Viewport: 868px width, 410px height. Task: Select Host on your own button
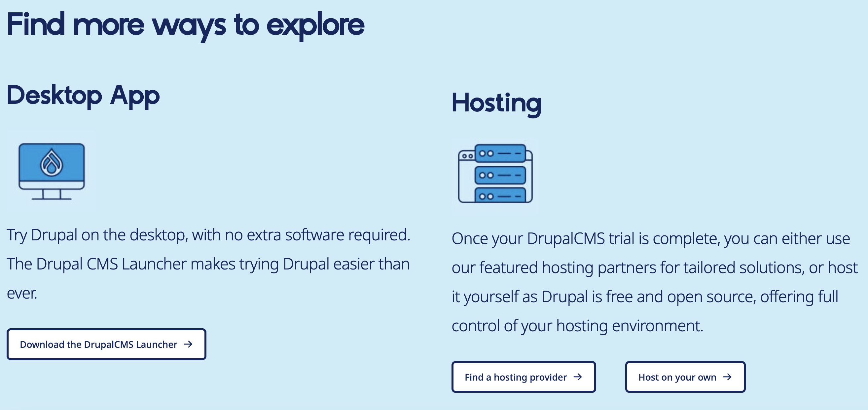pyautogui.click(x=685, y=377)
